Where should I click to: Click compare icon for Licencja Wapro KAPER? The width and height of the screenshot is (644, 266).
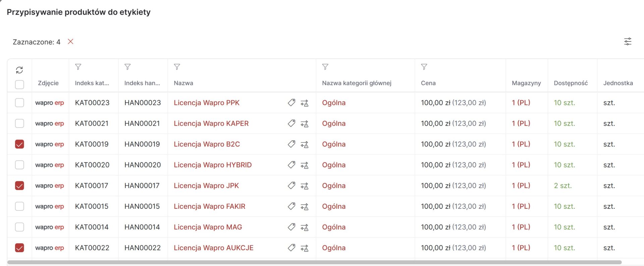(x=305, y=124)
